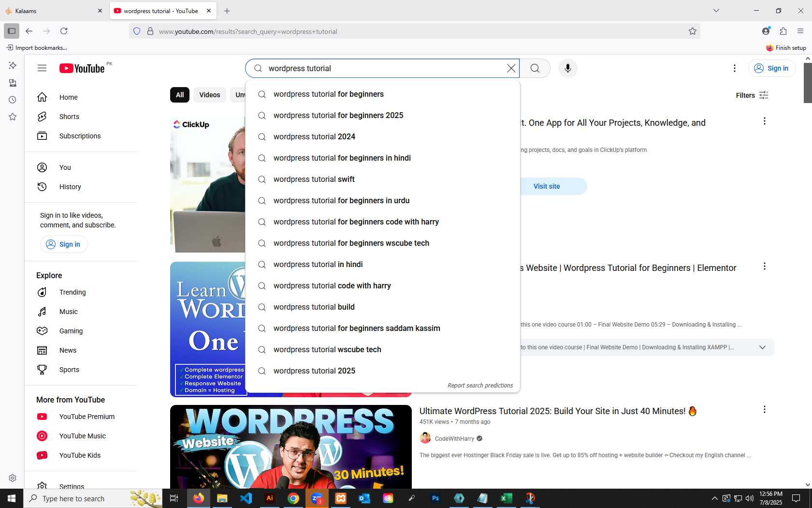Choose suggestion 'wordpress tutorial for beginners in urdu'

[x=383, y=201]
